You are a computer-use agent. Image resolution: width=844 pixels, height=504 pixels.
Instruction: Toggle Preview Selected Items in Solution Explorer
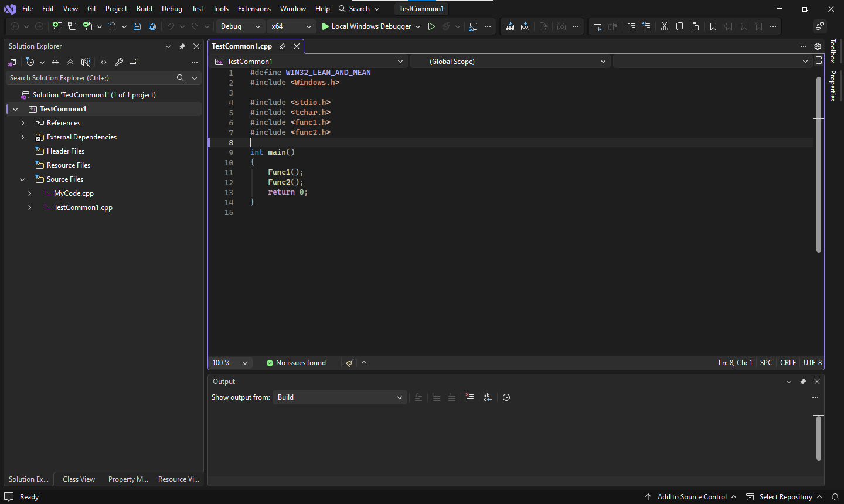coord(134,62)
